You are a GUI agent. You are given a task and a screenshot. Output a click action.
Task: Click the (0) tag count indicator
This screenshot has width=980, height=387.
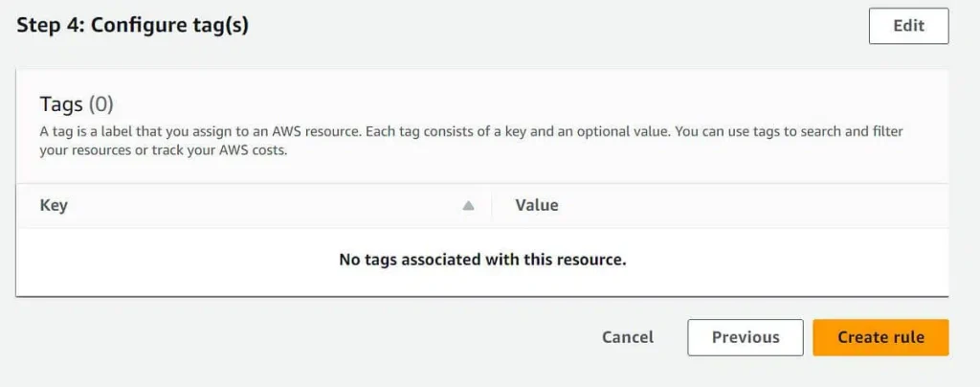click(x=100, y=104)
